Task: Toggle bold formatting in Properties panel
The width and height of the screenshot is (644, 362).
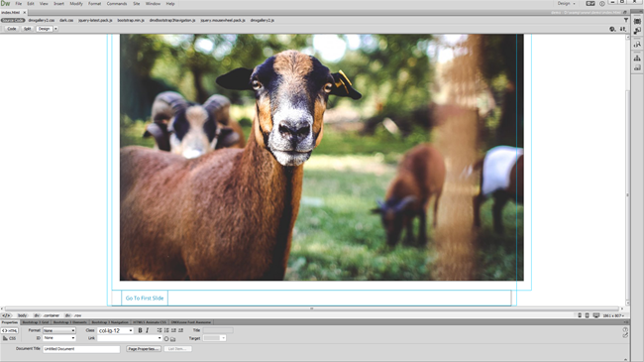Action: [140, 330]
